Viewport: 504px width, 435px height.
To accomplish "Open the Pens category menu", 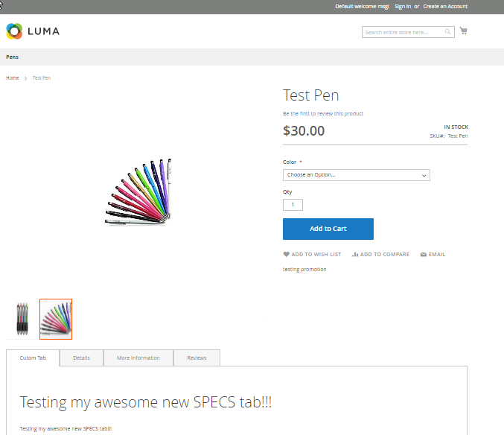I will [13, 57].
